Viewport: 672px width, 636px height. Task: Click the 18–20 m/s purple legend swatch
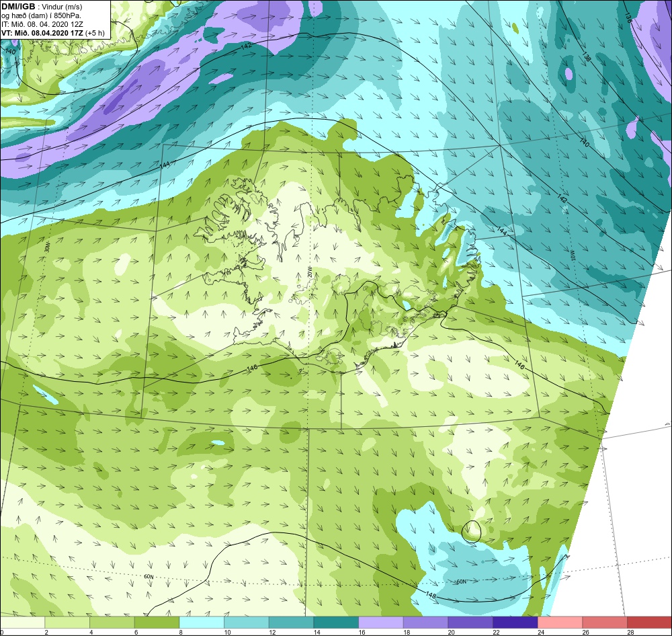pos(425,623)
